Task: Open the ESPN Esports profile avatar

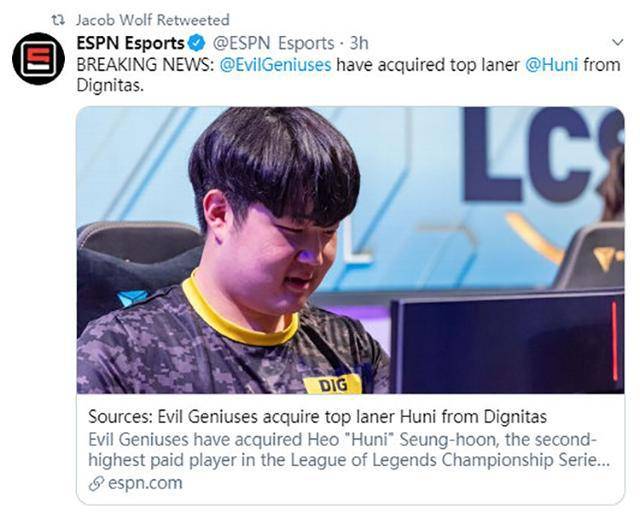Action: coord(38,58)
